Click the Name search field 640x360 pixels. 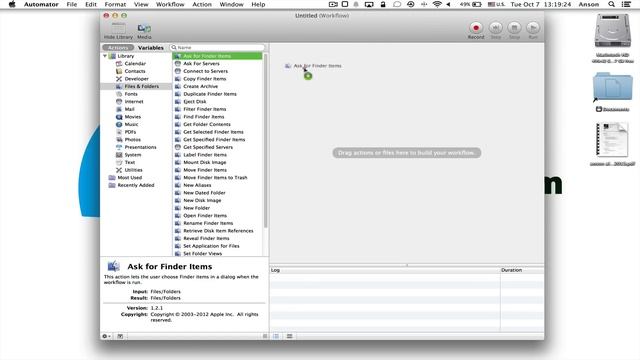pos(217,47)
